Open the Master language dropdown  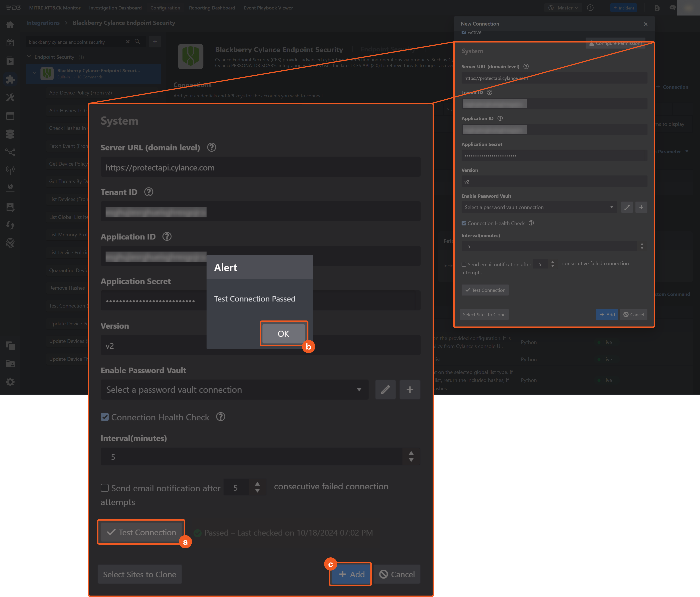563,7
